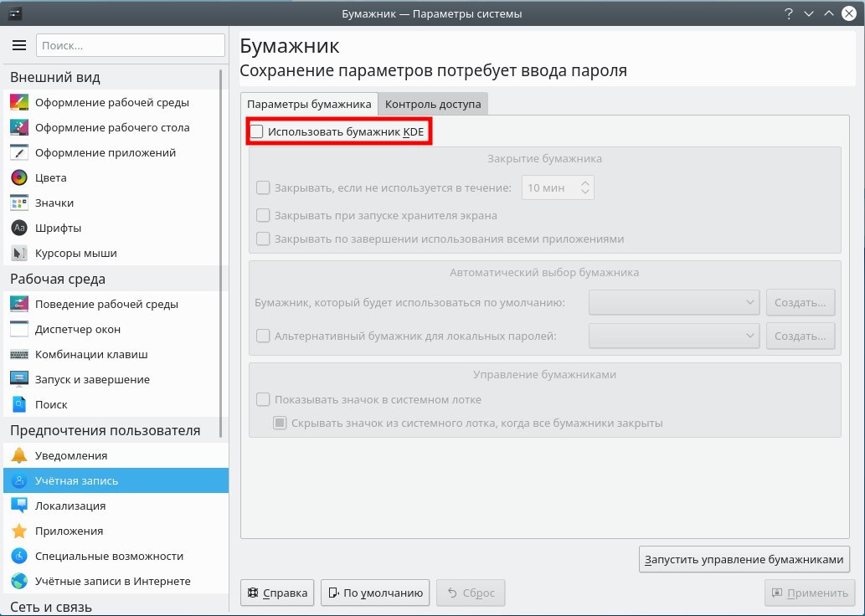Viewport: 865px width, 616px height.
Task: Click the Применить button
Action: coord(809,593)
